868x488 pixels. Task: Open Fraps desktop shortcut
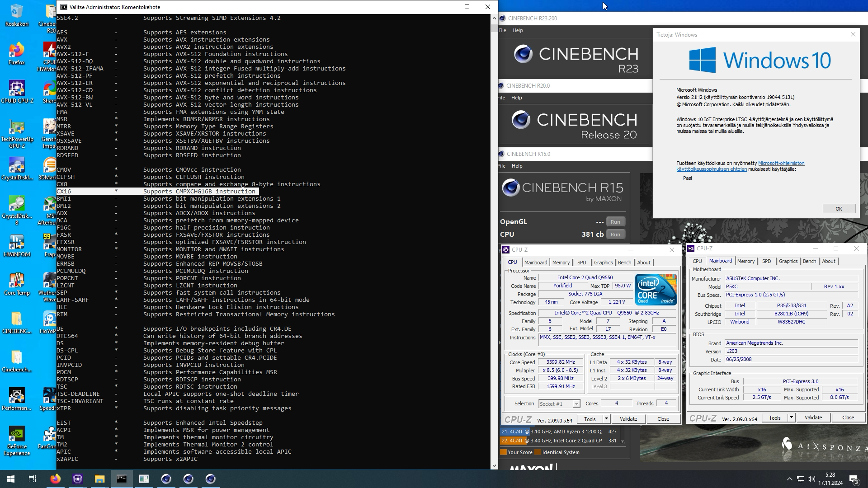coord(49,245)
